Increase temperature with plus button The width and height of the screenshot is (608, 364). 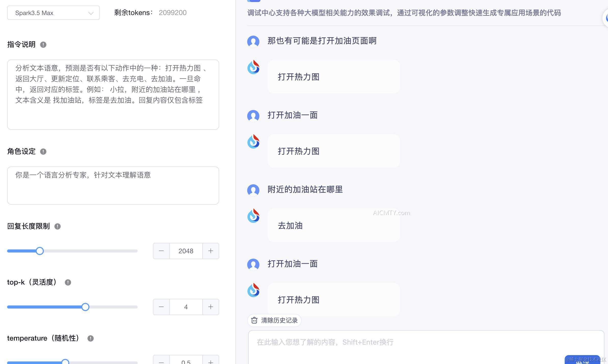[211, 360]
